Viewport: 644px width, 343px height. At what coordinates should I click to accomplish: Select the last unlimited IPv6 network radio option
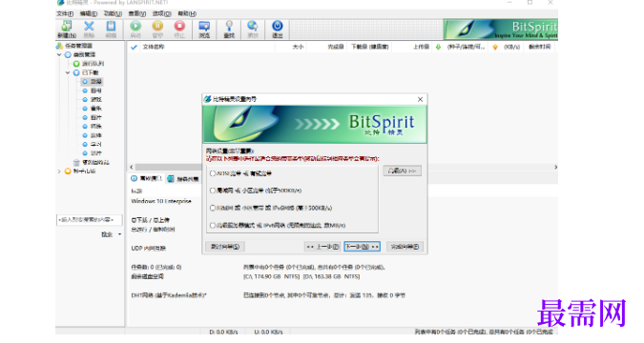pyautogui.click(x=213, y=225)
